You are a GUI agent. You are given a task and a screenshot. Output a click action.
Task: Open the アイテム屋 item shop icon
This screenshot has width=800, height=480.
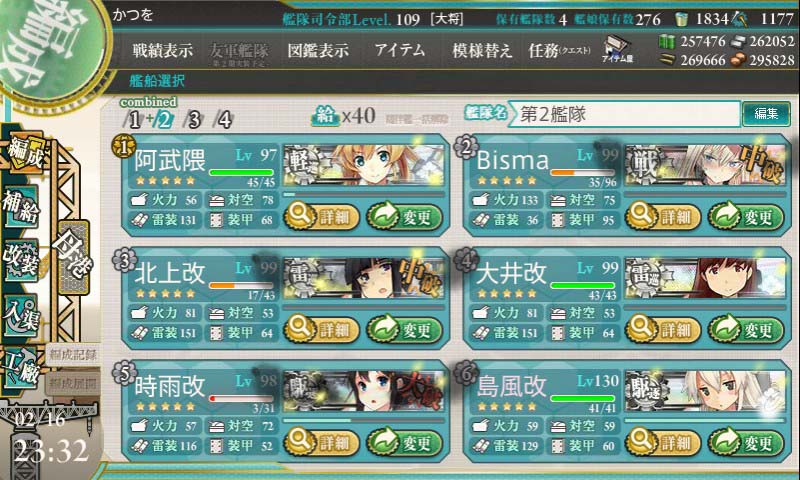(617, 49)
